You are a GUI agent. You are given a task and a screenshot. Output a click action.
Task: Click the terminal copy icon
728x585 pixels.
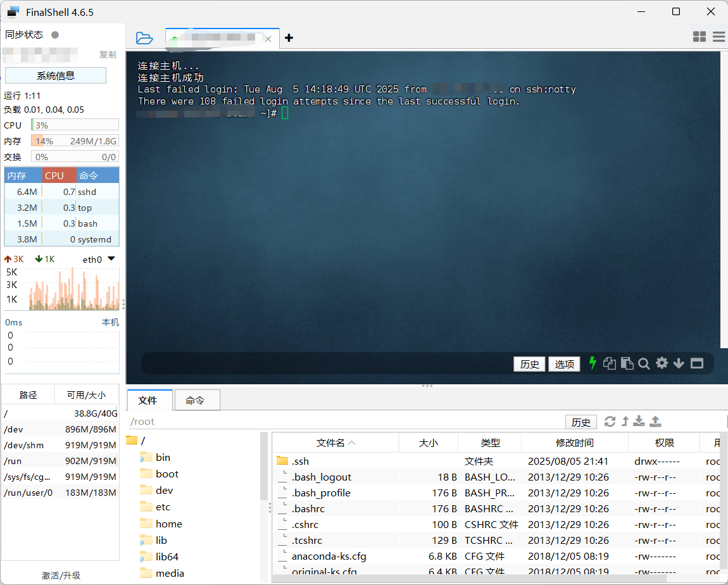(x=610, y=363)
